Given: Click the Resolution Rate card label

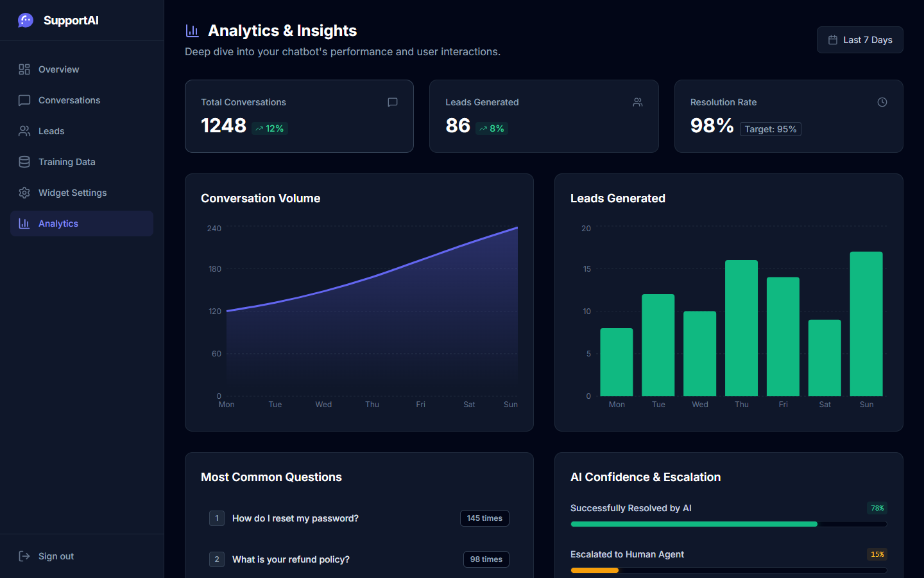Looking at the screenshot, I should tap(723, 102).
